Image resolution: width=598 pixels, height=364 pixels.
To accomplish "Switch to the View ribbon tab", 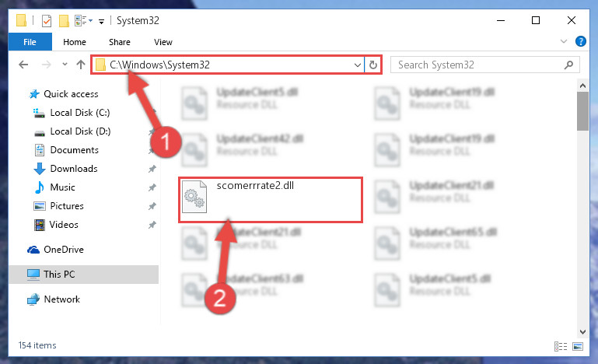I will pos(163,42).
